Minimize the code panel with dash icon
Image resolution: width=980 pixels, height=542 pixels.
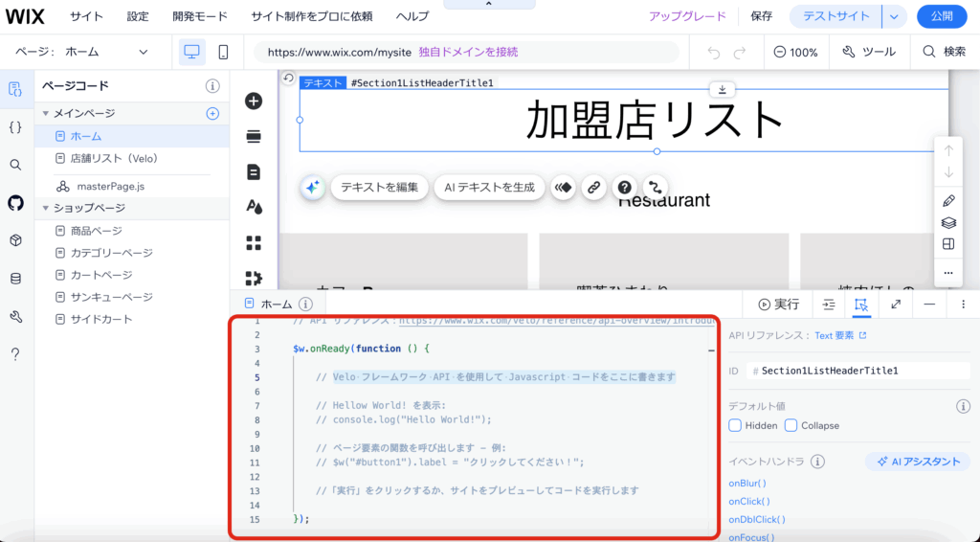click(x=929, y=305)
